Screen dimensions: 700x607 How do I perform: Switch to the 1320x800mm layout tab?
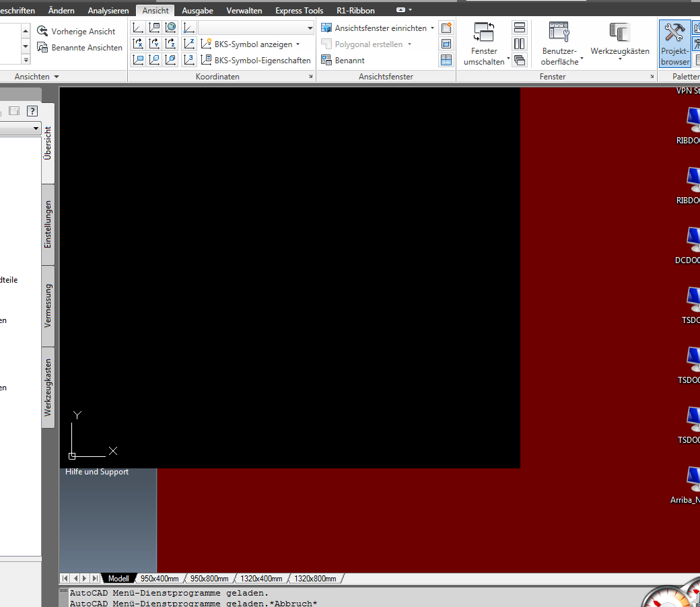point(315,579)
